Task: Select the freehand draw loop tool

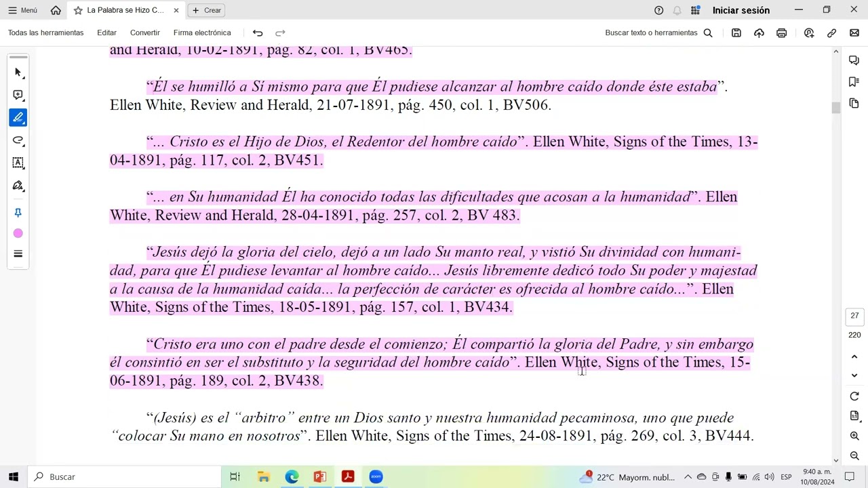Action: pos(18,140)
